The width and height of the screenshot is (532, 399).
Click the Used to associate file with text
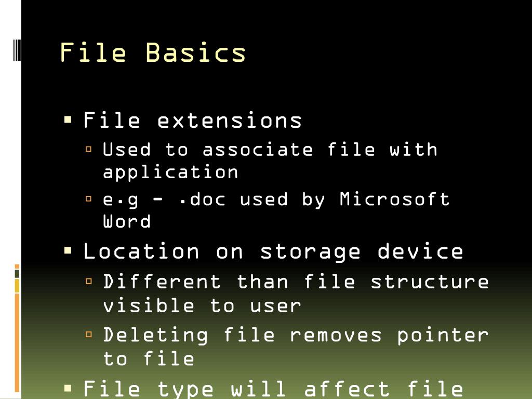(x=270, y=150)
